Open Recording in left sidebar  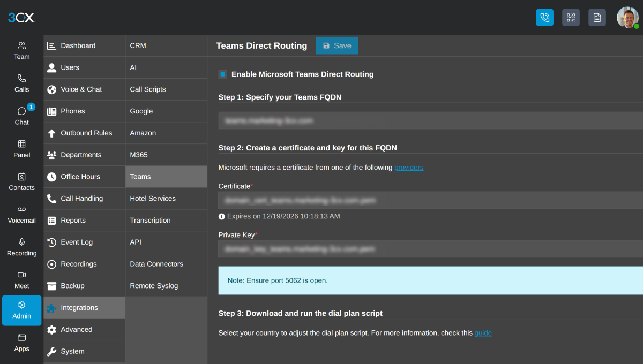click(21, 247)
